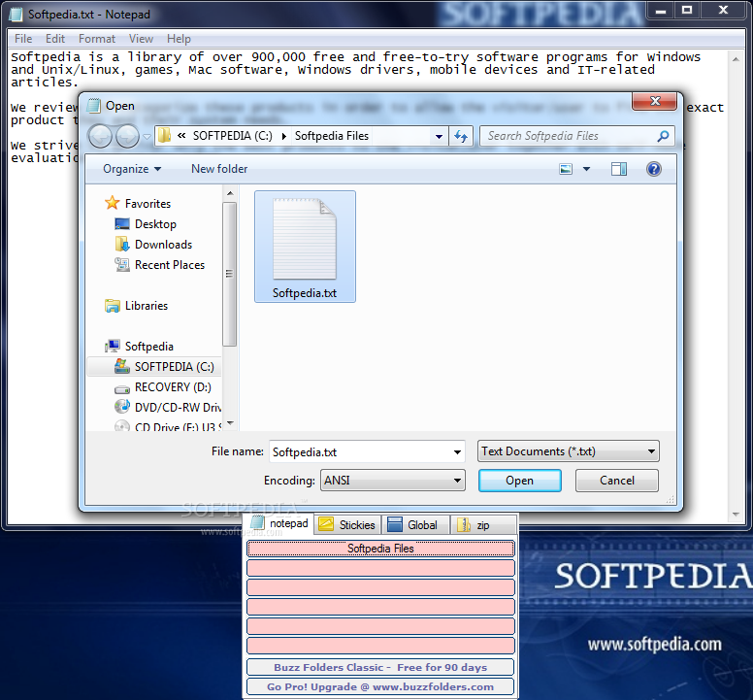
Task: Expand the address bar previous locations dropdown
Action: tap(439, 137)
